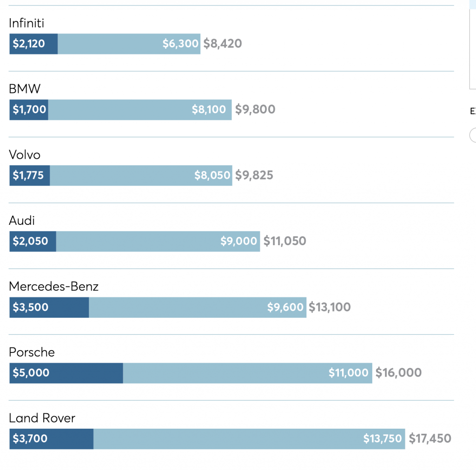Pick Audi's dark blue $2,050 segment
476x470 pixels.
point(33,242)
